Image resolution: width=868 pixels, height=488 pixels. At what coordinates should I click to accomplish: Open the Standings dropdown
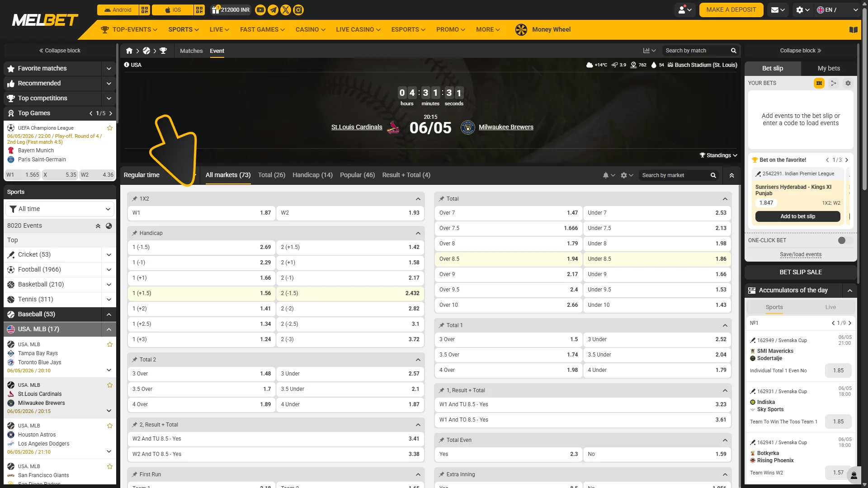718,155
